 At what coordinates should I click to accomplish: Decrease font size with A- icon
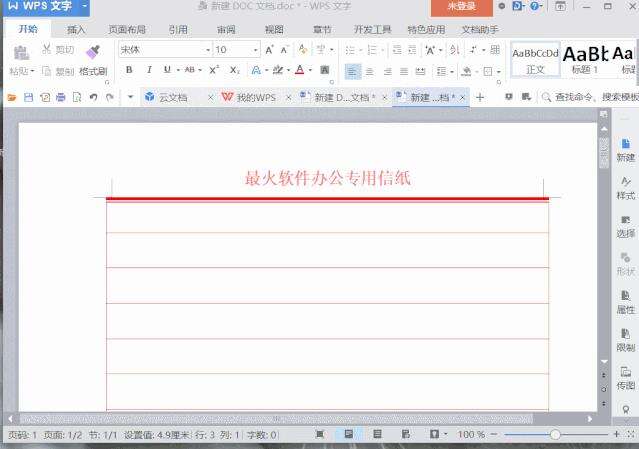coord(284,50)
